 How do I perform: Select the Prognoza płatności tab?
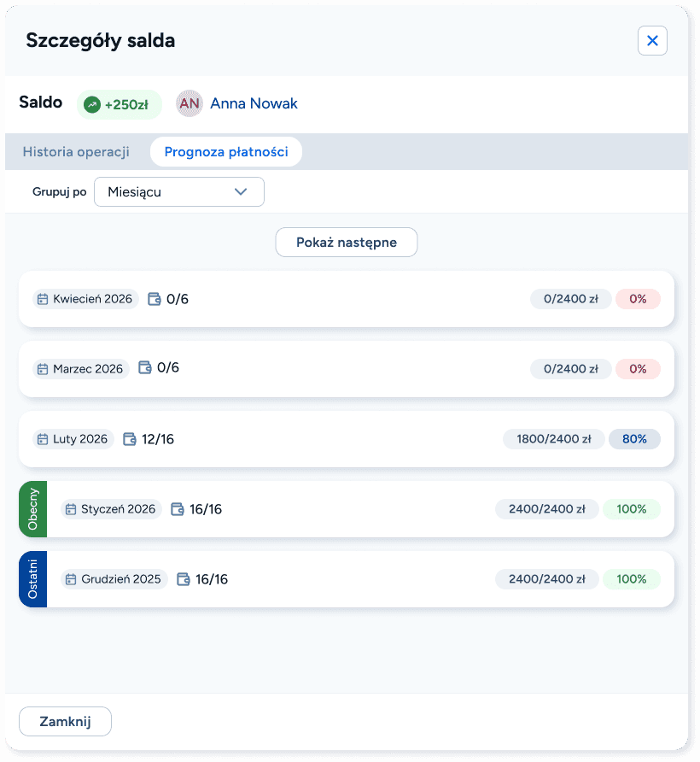point(225,152)
